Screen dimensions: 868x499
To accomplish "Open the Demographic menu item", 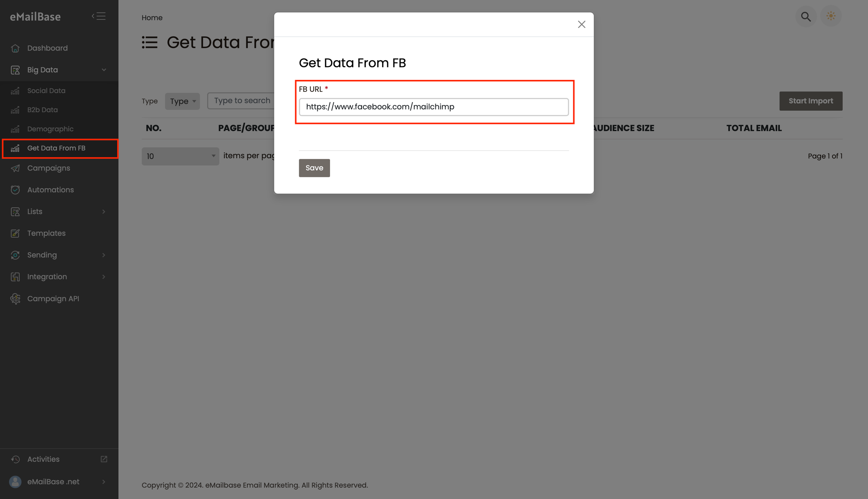I will pyautogui.click(x=50, y=129).
